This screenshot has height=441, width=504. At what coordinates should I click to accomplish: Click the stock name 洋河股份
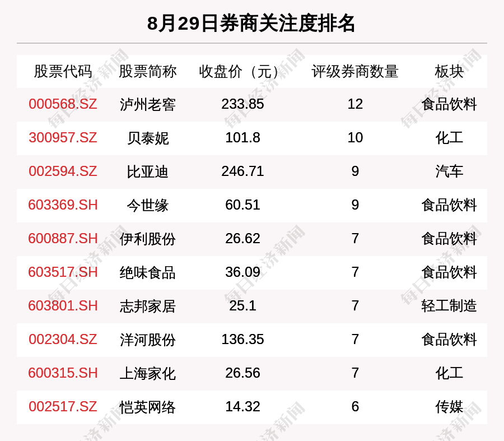pyautogui.click(x=147, y=340)
